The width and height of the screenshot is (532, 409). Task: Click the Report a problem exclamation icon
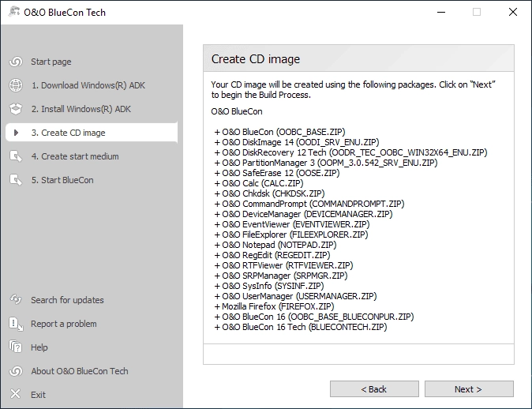tap(16, 324)
